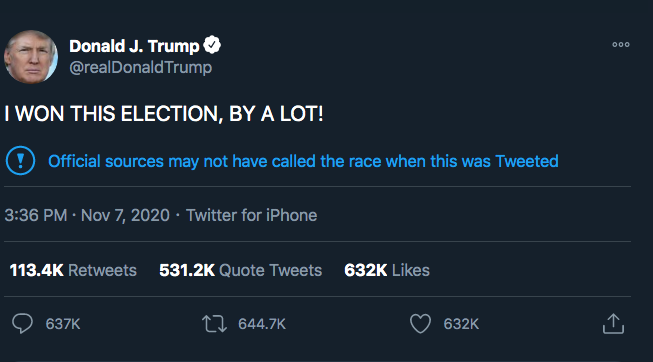View the 632K Likes list
Screen dimensions: 653x362
click(x=386, y=270)
